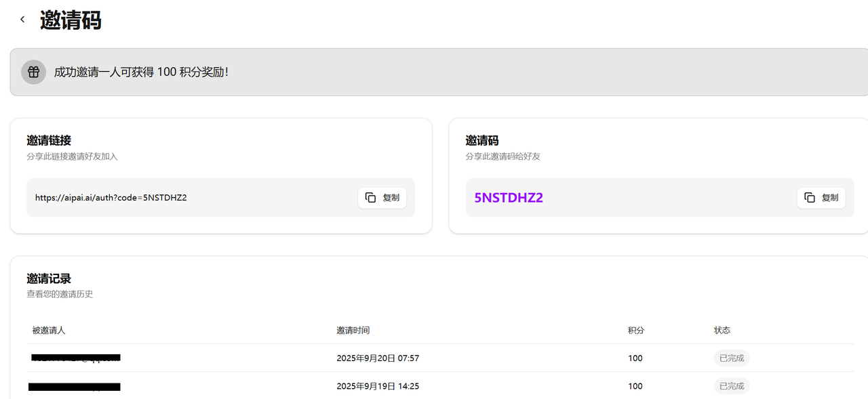Click the 100 points value in first row
Viewport: 868px width, 399px height.
pos(635,358)
